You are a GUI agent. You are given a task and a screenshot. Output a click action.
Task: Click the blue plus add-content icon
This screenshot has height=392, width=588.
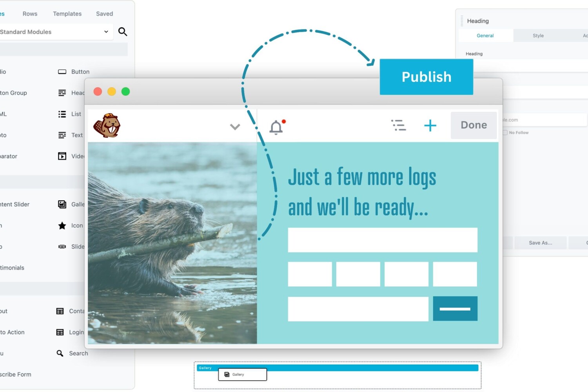click(x=430, y=125)
